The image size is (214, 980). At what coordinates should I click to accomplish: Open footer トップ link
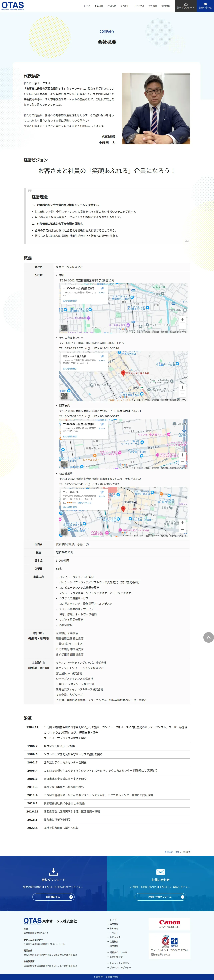point(112,920)
